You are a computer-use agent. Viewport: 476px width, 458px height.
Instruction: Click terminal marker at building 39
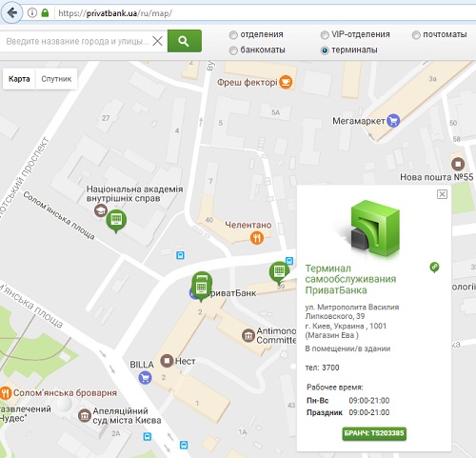coord(279,272)
